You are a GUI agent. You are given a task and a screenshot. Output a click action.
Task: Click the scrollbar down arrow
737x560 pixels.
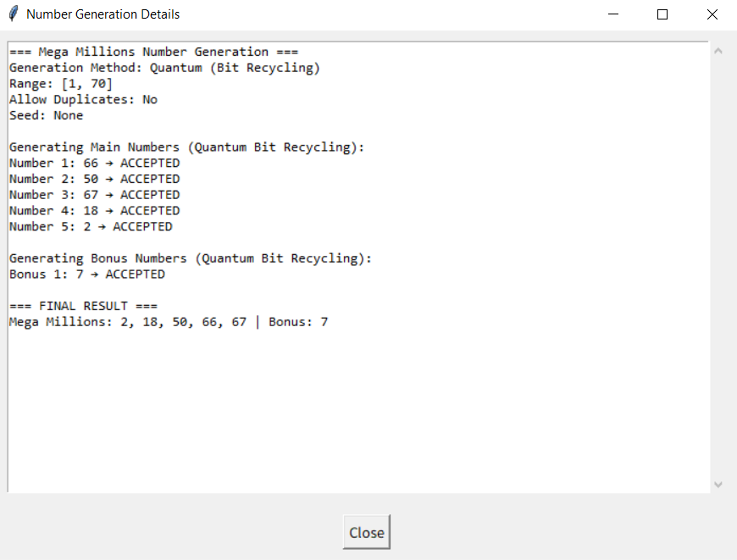tap(718, 485)
